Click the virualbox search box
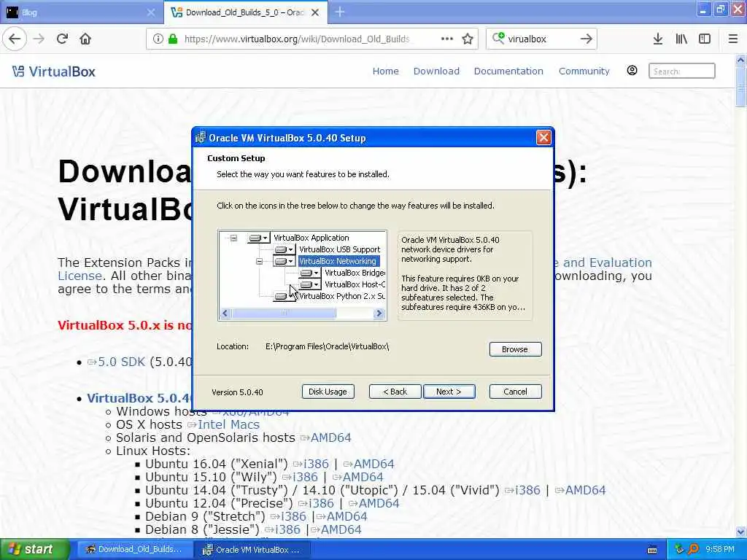 541,39
